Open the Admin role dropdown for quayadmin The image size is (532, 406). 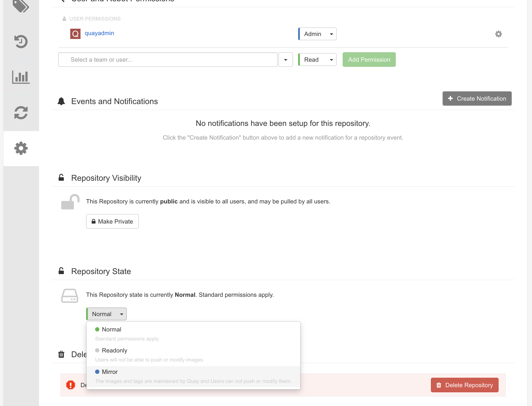(x=317, y=34)
